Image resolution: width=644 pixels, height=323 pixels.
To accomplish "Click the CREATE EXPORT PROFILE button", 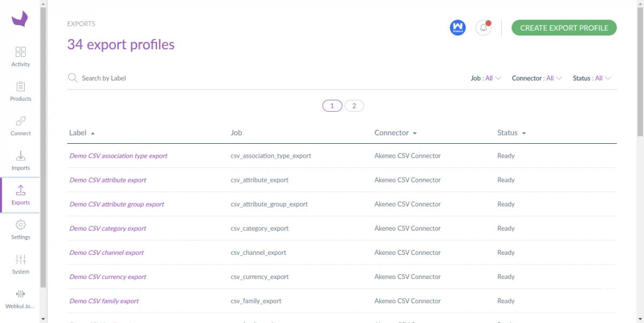I will pos(564,27).
